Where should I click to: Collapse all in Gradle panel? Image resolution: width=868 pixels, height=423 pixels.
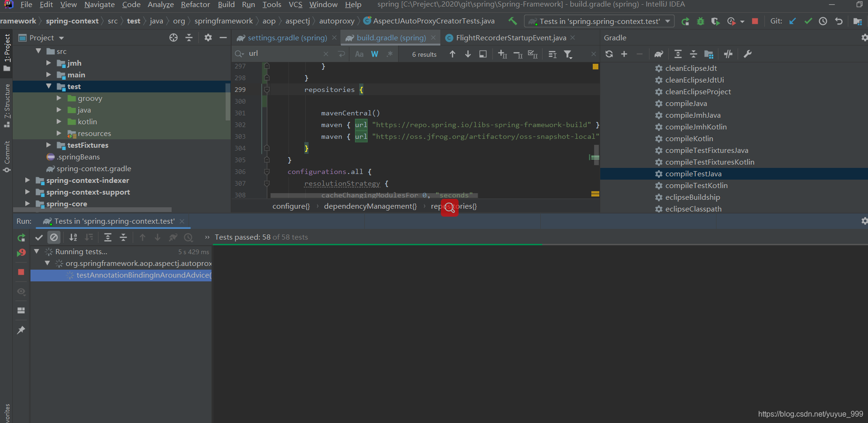click(694, 54)
